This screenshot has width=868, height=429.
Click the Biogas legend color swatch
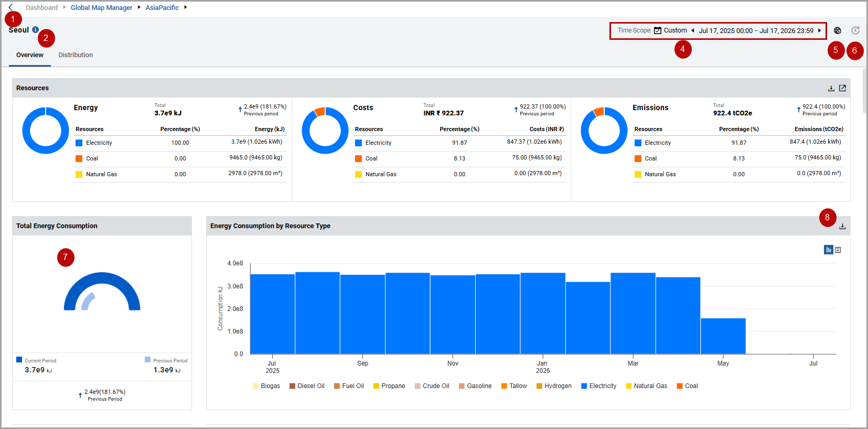pyautogui.click(x=255, y=386)
